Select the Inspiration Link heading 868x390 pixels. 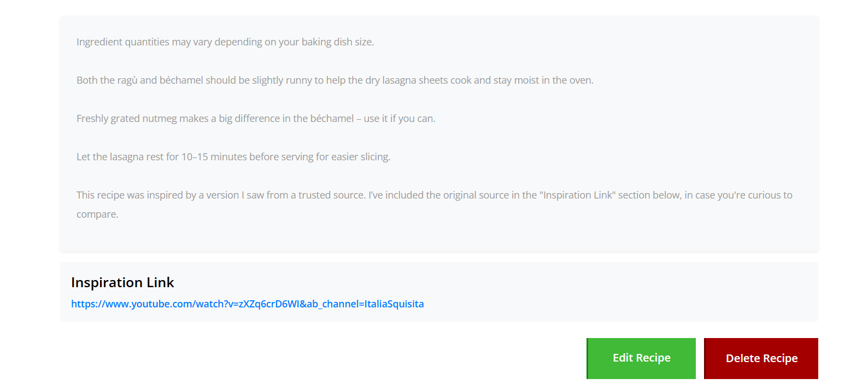[122, 283]
